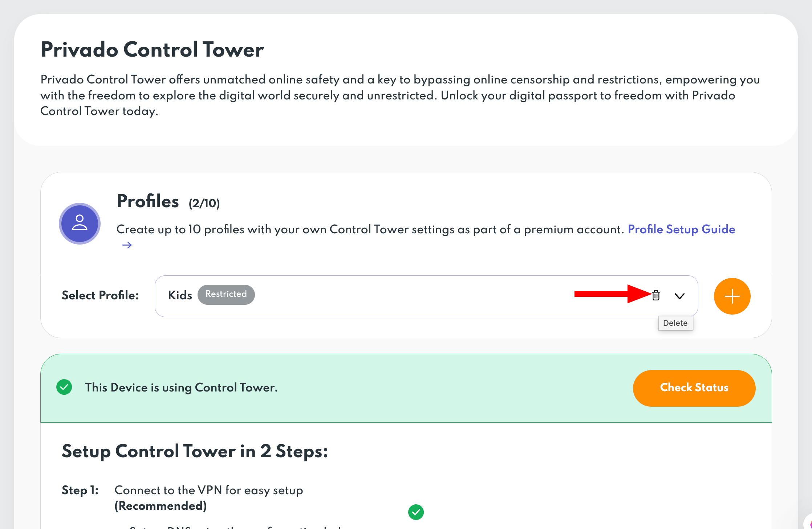Screen dimensions: 812x529
Task: Click the Privado Control Tower page title
Action: point(152,49)
